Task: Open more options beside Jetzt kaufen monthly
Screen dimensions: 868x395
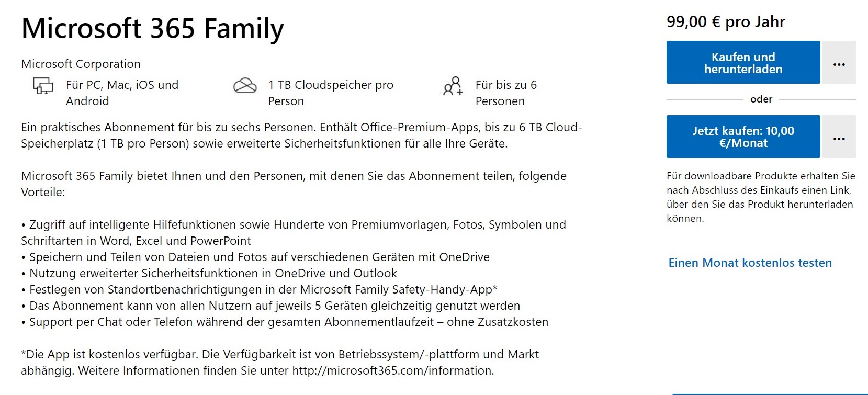Action: tap(839, 137)
